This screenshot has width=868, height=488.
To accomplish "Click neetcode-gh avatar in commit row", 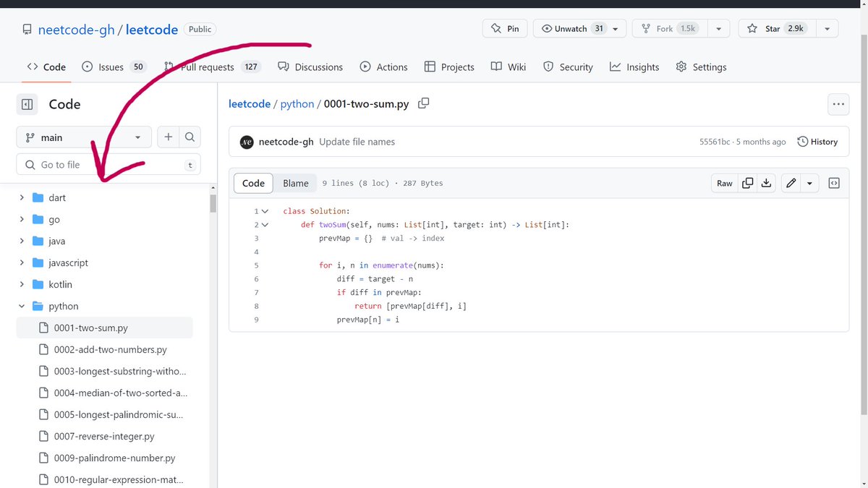I will click(247, 142).
